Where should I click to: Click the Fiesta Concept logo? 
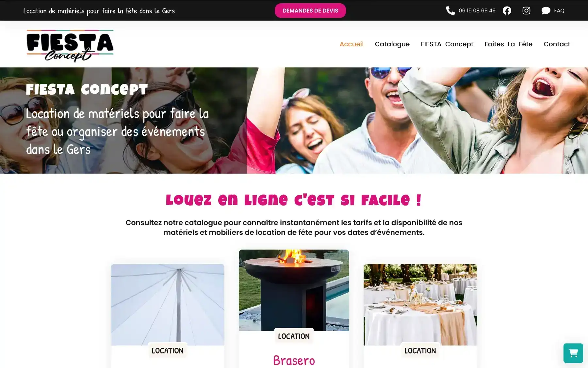pyautogui.click(x=70, y=46)
